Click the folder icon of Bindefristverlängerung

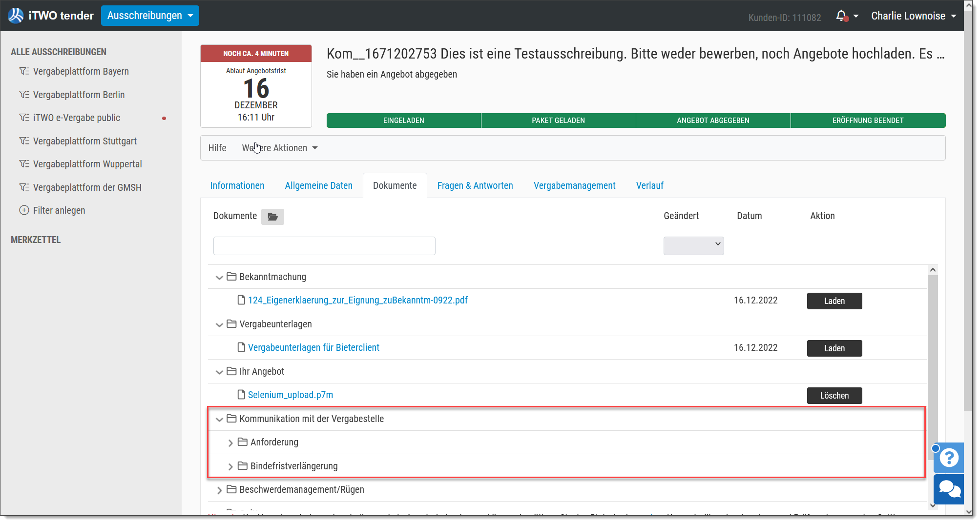pyautogui.click(x=243, y=466)
